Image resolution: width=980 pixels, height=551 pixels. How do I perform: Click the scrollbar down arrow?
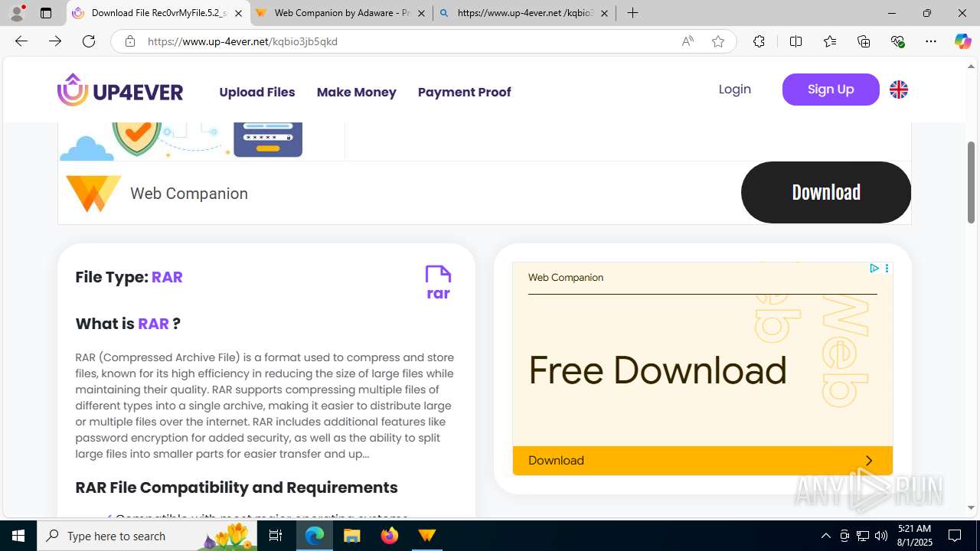pyautogui.click(x=972, y=507)
